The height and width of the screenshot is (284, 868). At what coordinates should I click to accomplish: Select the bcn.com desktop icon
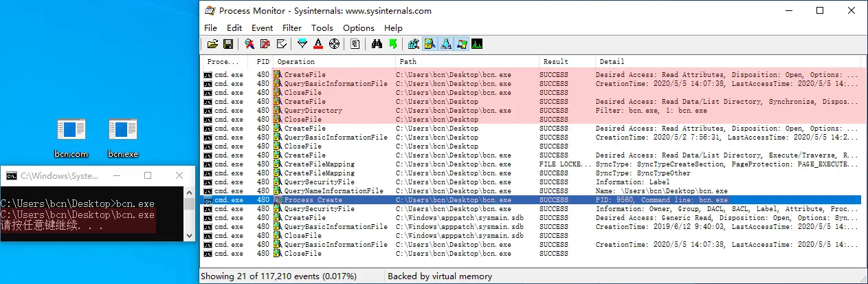pyautogui.click(x=71, y=138)
